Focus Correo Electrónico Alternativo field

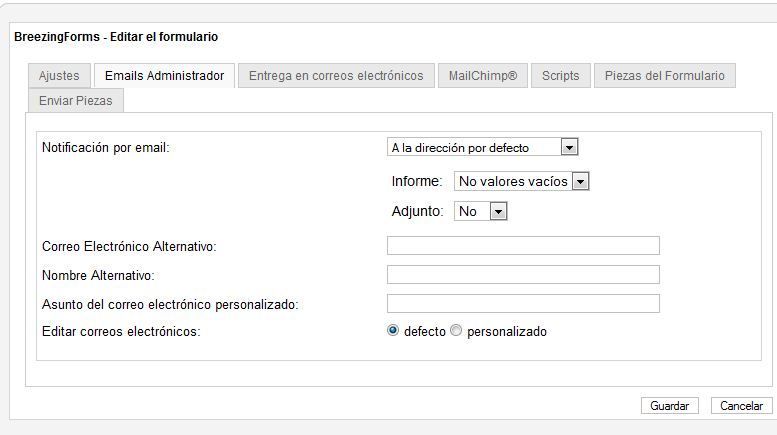523,246
